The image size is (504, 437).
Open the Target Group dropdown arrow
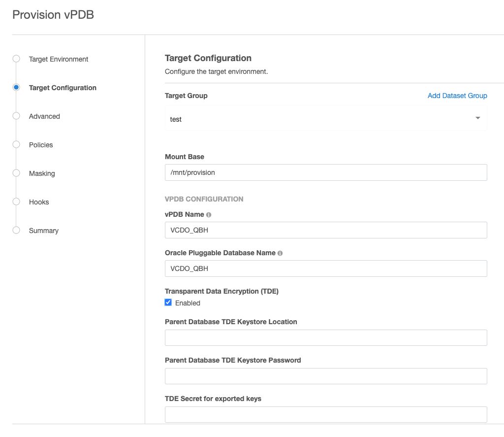pos(476,118)
